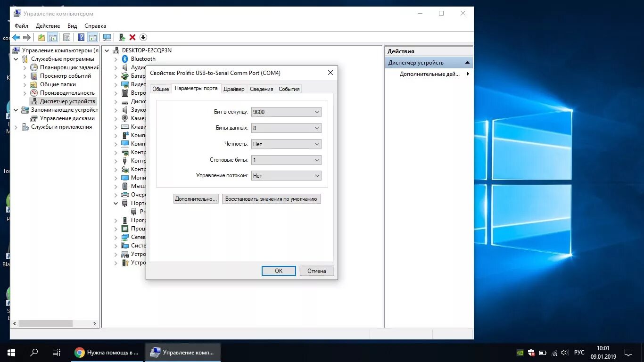The height and width of the screenshot is (362, 644).
Task: Open the Управление потоком dropdown
Action: 286,176
